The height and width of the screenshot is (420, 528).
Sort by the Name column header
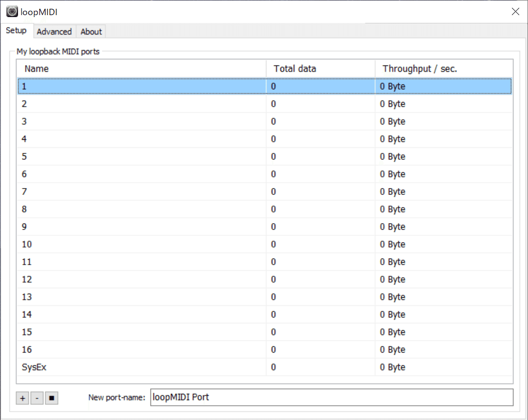click(x=141, y=69)
